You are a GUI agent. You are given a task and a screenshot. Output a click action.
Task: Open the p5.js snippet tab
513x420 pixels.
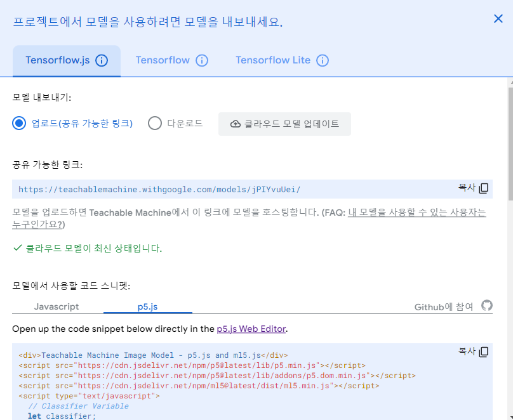[x=147, y=306]
